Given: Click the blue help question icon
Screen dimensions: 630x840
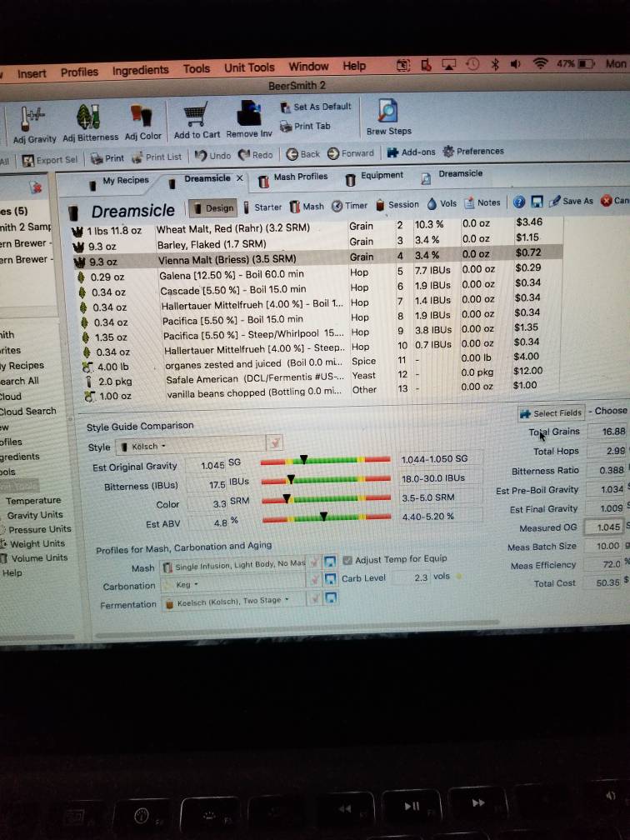Looking at the screenshot, I should [x=518, y=202].
